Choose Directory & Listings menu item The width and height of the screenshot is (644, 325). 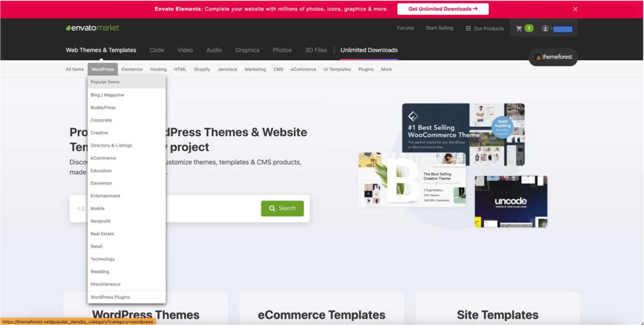pyautogui.click(x=127, y=145)
